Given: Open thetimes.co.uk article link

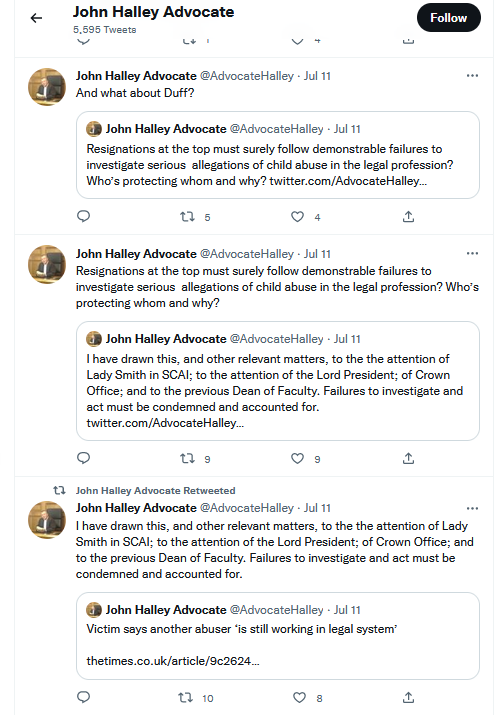Looking at the screenshot, I should point(173,661).
